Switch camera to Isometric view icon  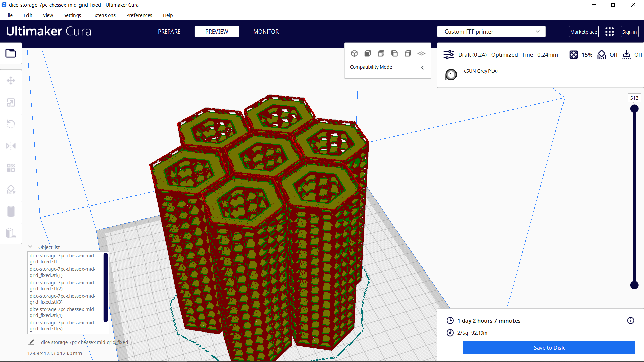point(354,53)
